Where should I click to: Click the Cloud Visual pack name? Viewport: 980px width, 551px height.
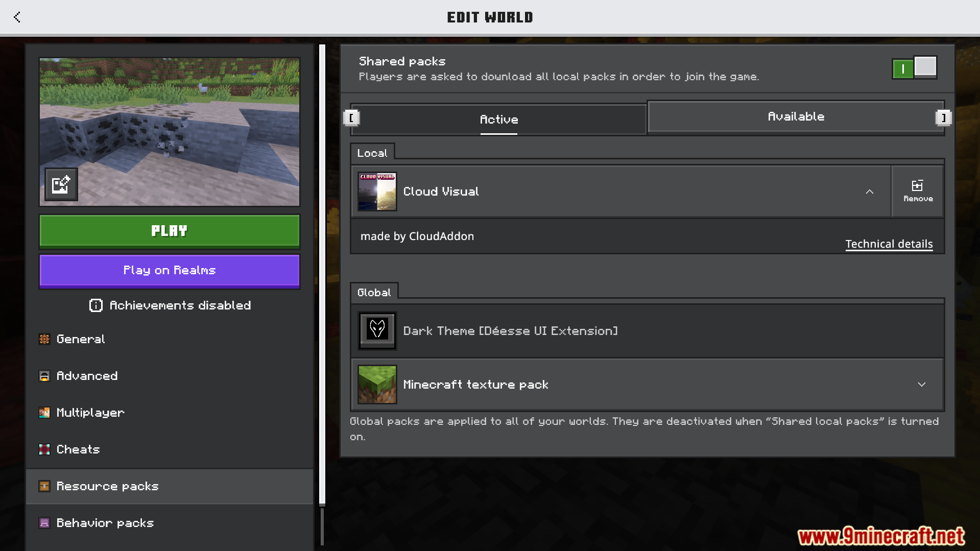(x=441, y=191)
